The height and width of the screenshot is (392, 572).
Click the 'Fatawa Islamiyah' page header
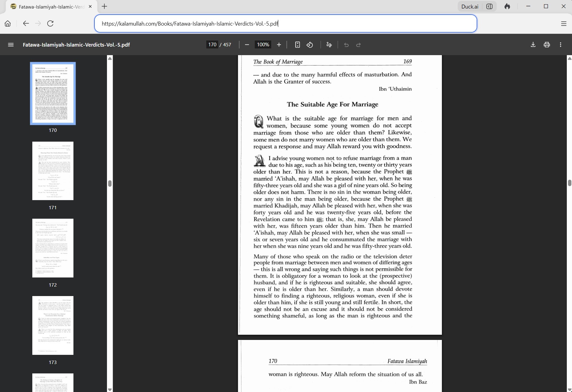point(407,361)
